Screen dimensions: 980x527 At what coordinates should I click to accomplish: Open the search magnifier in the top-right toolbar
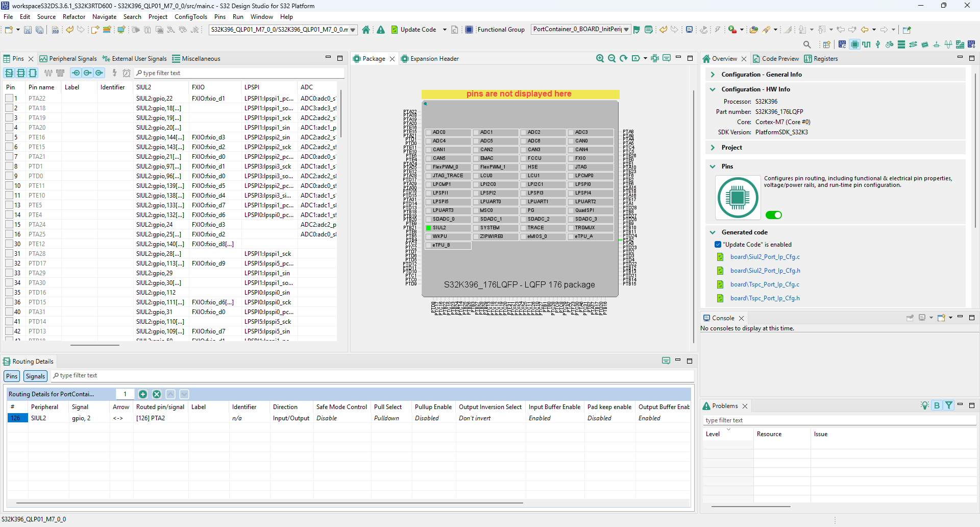click(808, 44)
